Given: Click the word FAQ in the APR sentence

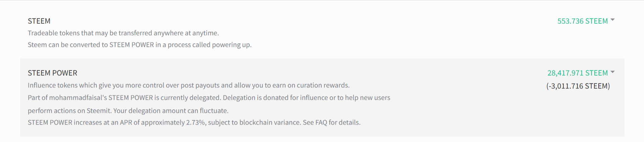Looking at the screenshot, I should (321, 123).
